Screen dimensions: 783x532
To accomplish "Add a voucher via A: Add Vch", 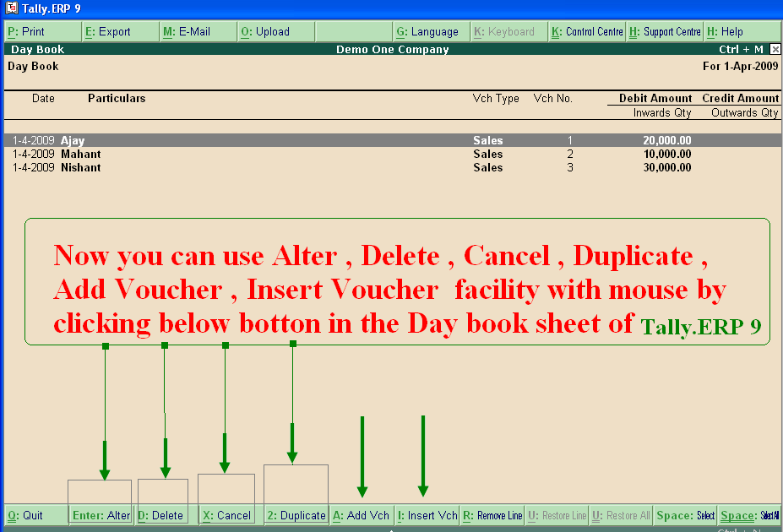I will pos(361,515).
